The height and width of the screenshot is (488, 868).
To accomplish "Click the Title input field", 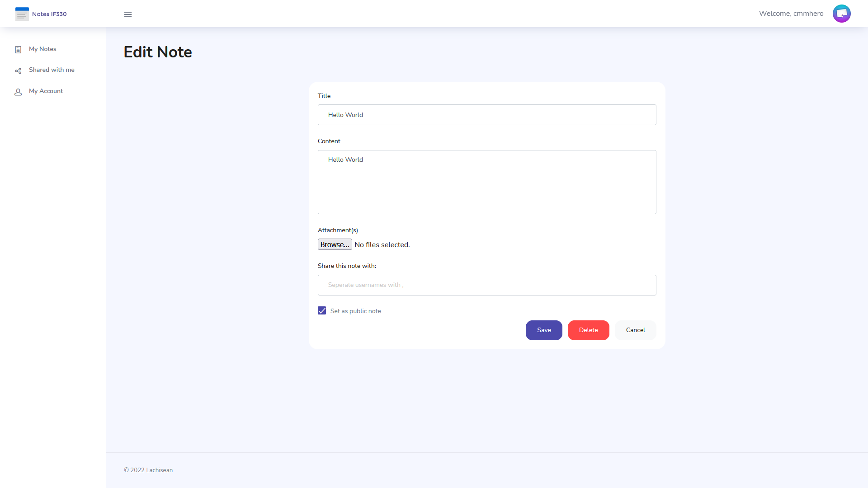I will click(x=486, y=114).
